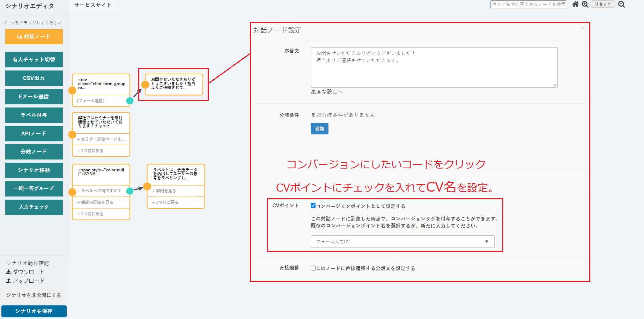Image resolution: width=644 pixels, height=319 pixels.
Task: Expand 高度な設定へ options
Action: tap(327, 92)
